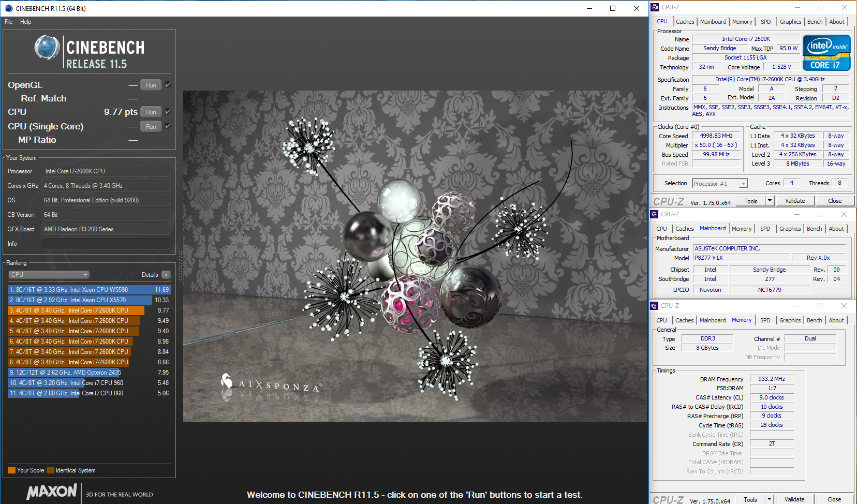Viewport: 857px width, 504px height.
Task: Toggle the CPU test checkbox
Action: (168, 111)
